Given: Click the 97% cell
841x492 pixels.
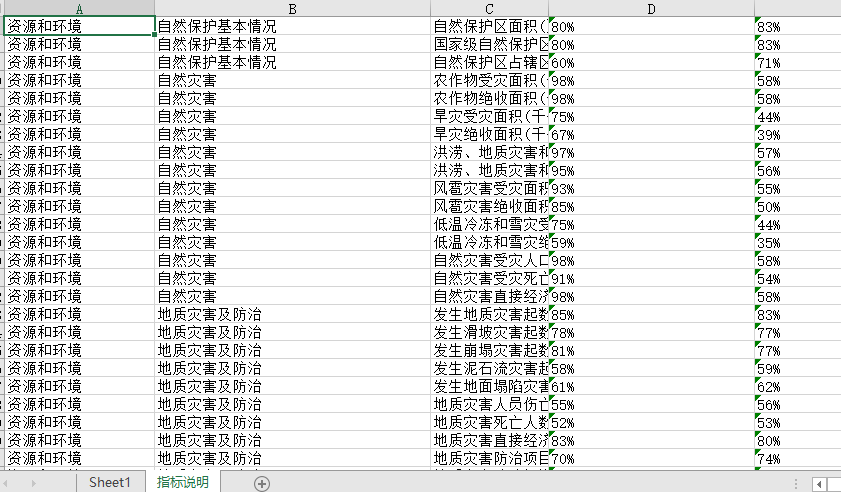Looking at the screenshot, I should click(x=651, y=152).
